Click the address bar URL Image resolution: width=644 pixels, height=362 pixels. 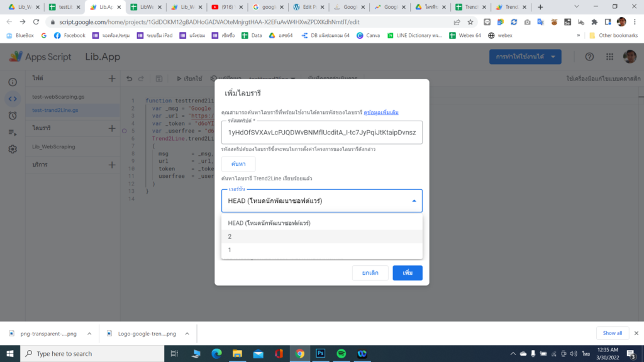(x=209, y=22)
